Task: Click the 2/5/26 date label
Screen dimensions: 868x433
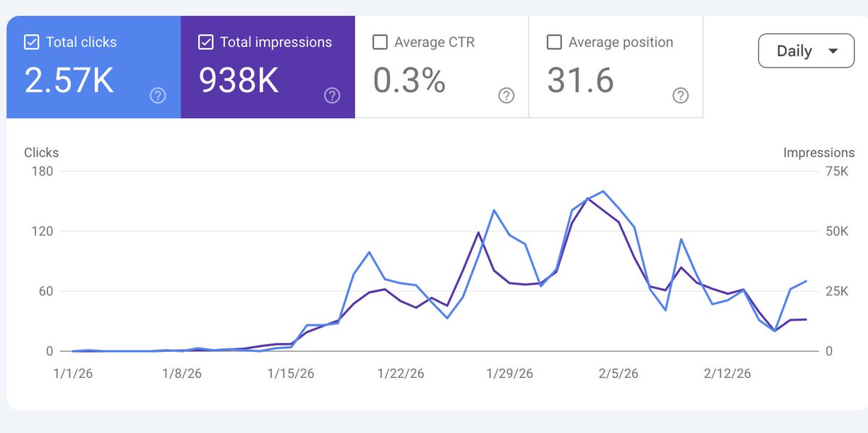Action: pyautogui.click(x=618, y=374)
